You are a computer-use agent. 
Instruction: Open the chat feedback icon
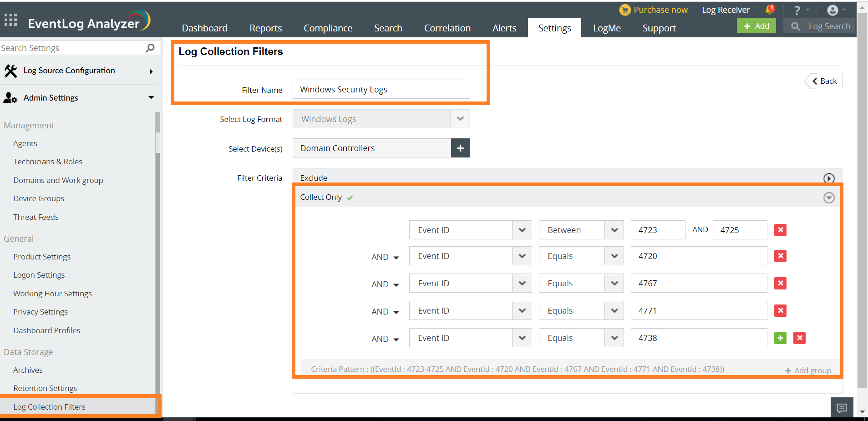pos(842,408)
